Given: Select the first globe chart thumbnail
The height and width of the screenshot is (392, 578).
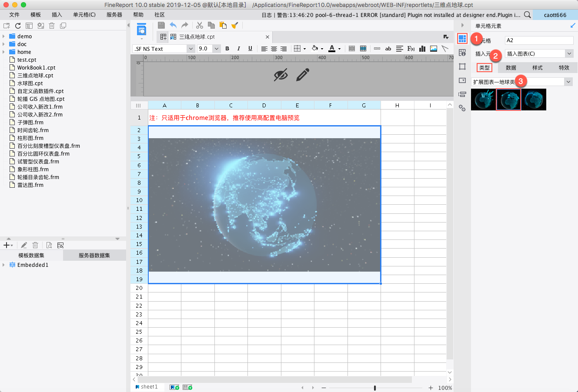Looking at the screenshot, I should [483, 100].
